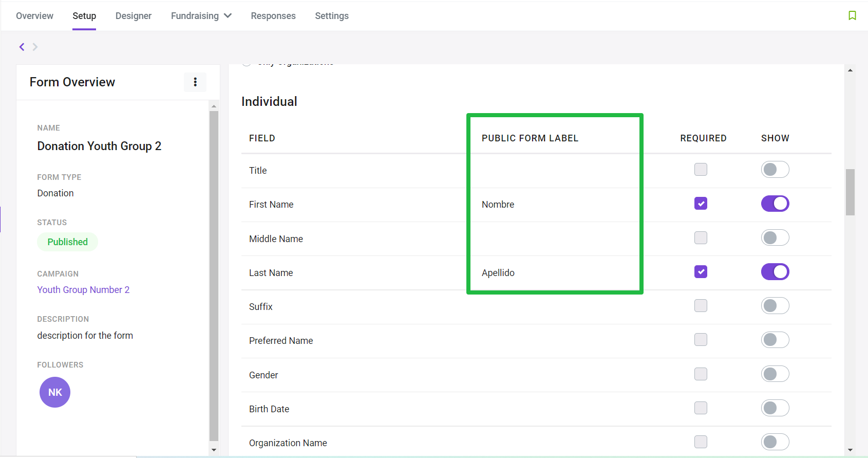The height and width of the screenshot is (458, 868).
Task: Click main panel vertical scrollbar thumb
Action: pyautogui.click(x=850, y=192)
